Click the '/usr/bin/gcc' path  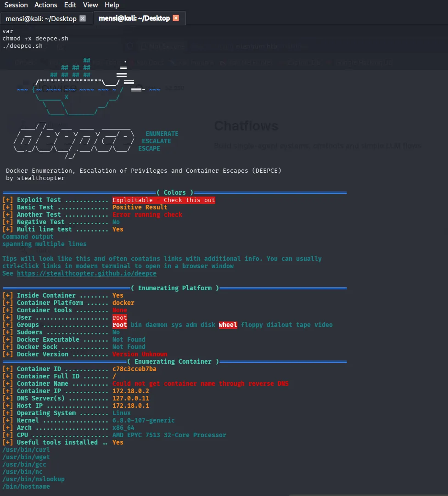click(x=24, y=464)
